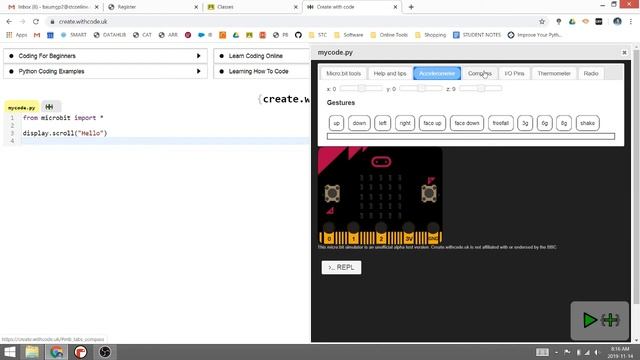The height and width of the screenshot is (360, 640).
Task: Open the Online Tools bookmarks folder
Action: (x=389, y=35)
